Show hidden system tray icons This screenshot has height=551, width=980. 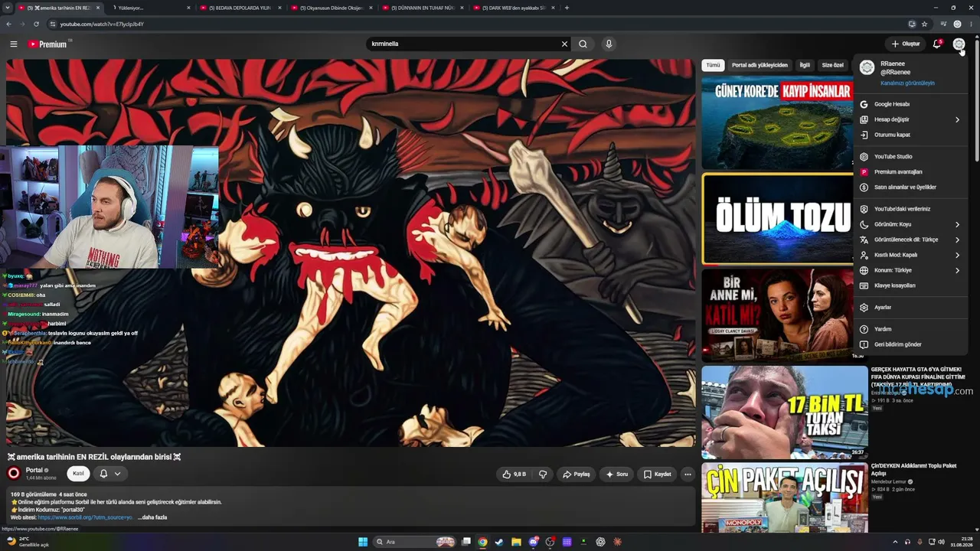click(895, 542)
